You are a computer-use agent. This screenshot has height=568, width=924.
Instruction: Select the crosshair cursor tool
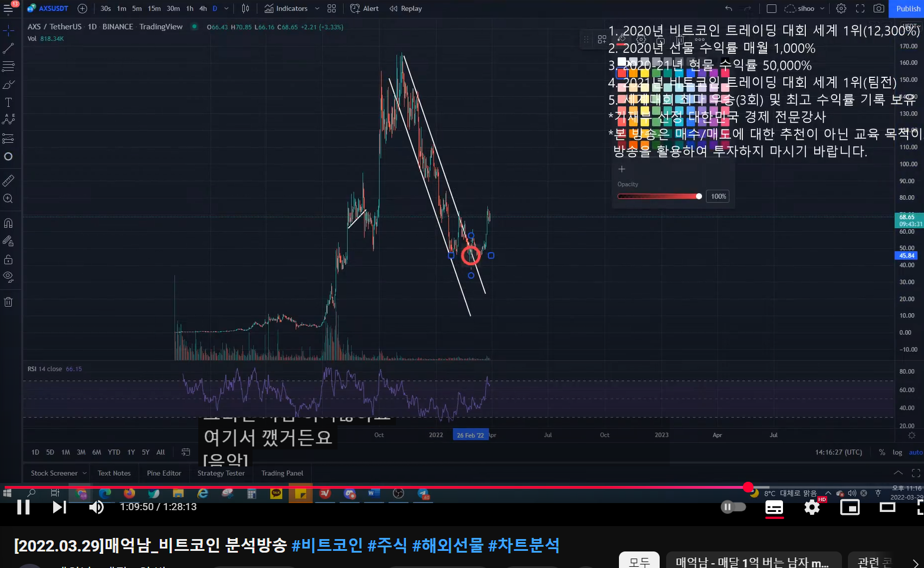click(8, 30)
